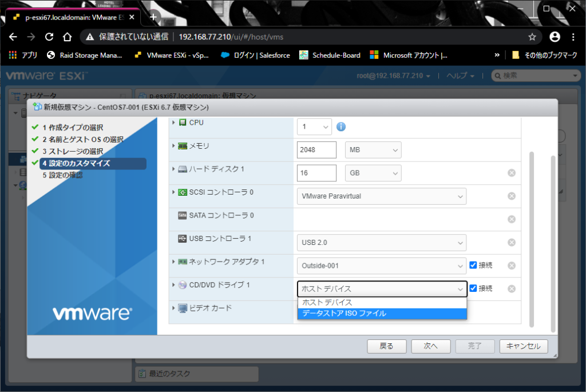The height and width of the screenshot is (392, 586).
Task: Open VMware ESXi - vSp... bookmark
Action: (x=172, y=56)
